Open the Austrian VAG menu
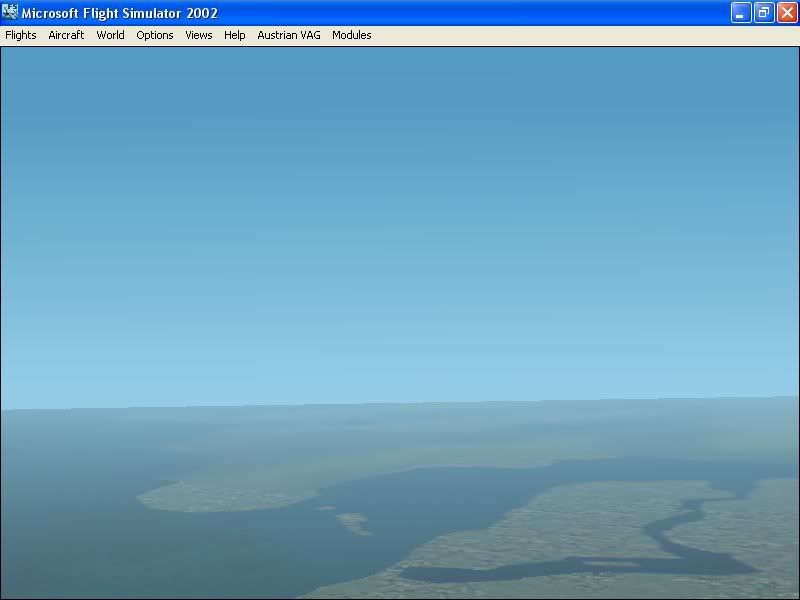Screen dimensions: 800x600 pyautogui.click(x=288, y=35)
